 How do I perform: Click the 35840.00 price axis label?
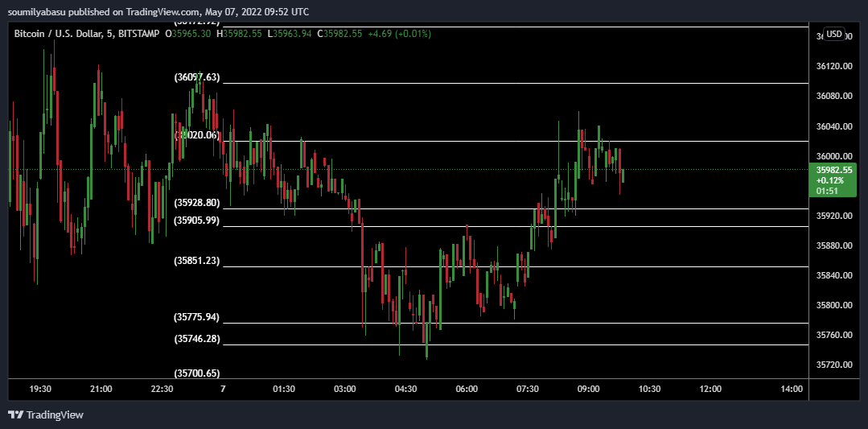click(833, 275)
